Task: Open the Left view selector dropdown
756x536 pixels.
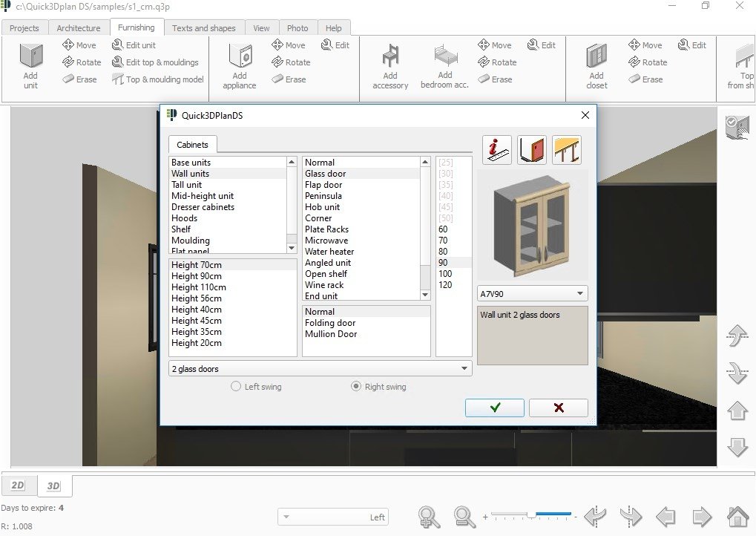Action: (x=333, y=517)
